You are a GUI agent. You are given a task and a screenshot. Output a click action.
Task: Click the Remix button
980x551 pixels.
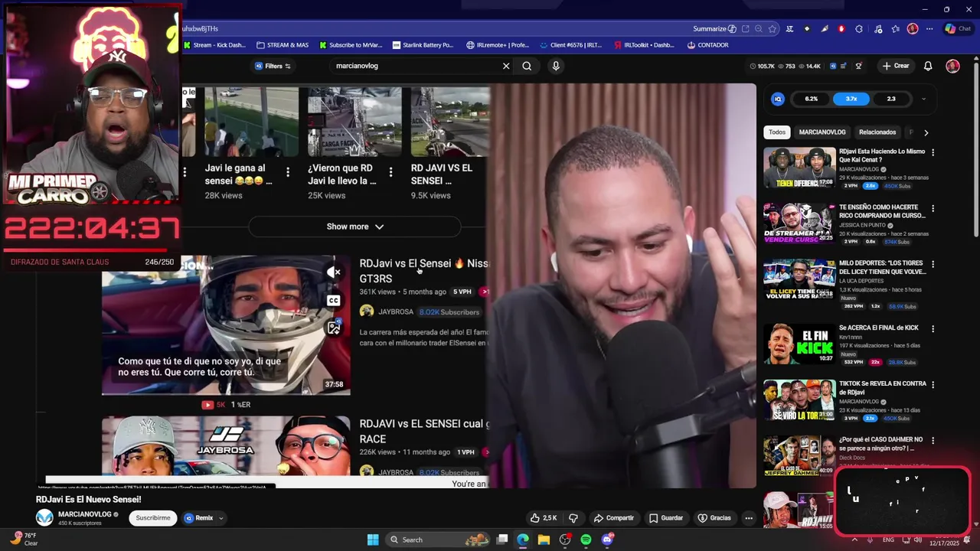[199, 518]
